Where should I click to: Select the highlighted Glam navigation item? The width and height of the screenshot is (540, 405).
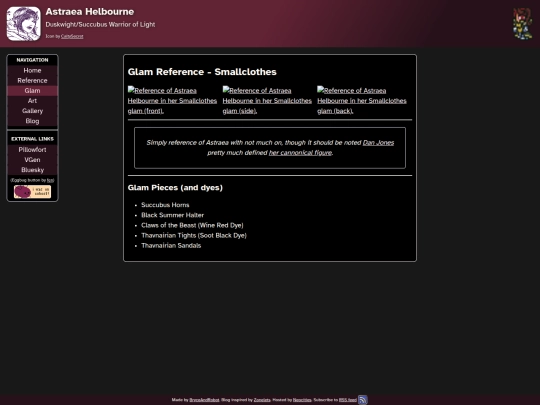pyautogui.click(x=32, y=91)
